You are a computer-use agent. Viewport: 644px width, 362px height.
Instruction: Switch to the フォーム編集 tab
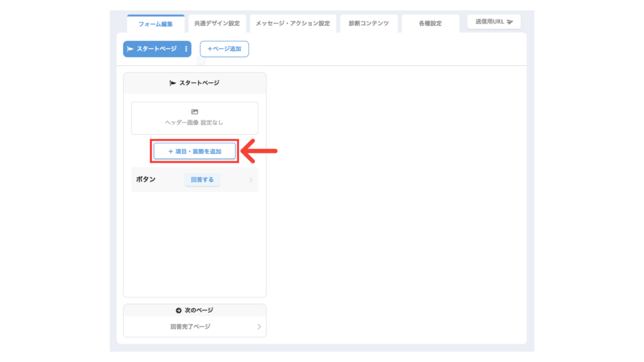point(155,24)
